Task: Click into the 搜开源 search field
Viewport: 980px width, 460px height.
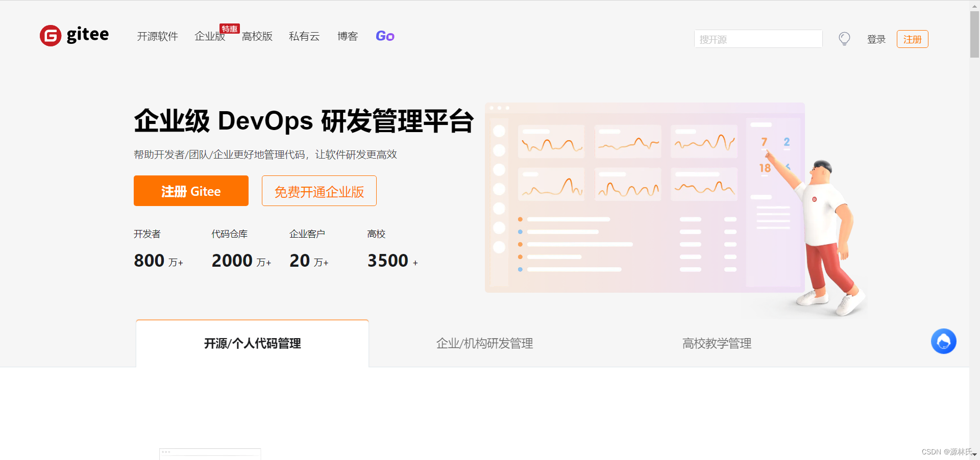Action: pos(758,39)
